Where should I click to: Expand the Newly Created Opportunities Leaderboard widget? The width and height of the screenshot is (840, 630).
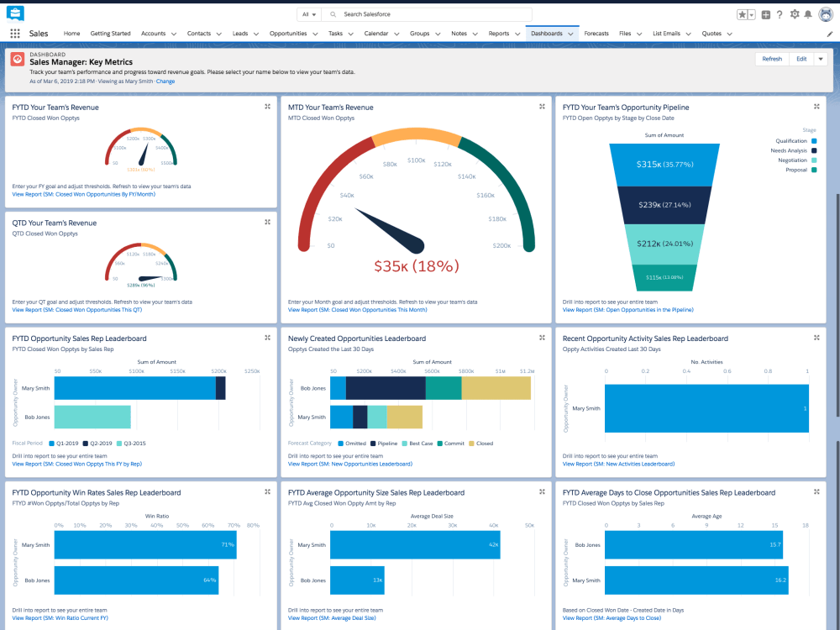pos(542,338)
